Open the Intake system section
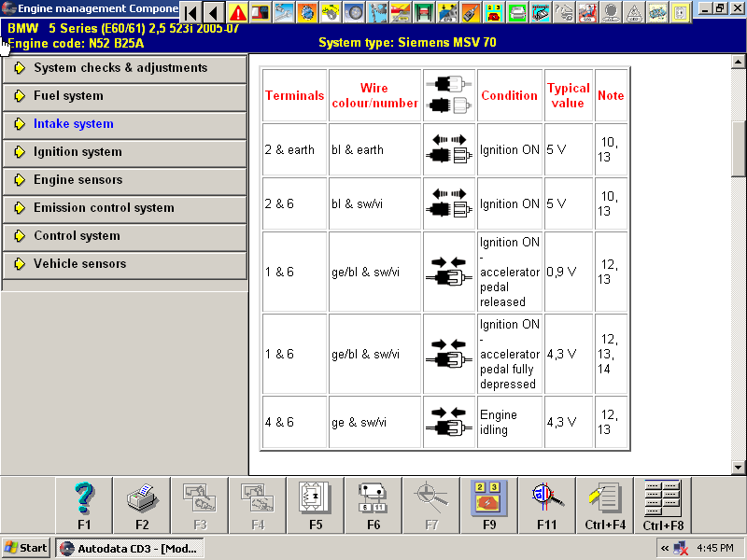The height and width of the screenshot is (560, 747). click(x=125, y=124)
